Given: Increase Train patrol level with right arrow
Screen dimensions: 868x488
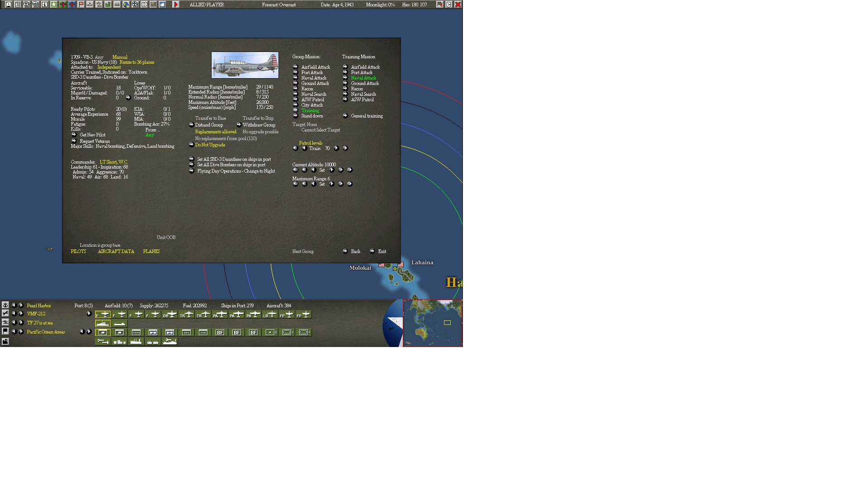Looking at the screenshot, I should point(336,148).
